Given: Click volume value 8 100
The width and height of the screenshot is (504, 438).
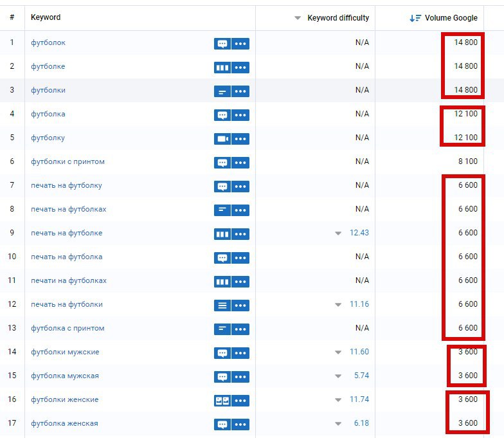Looking at the screenshot, I should tap(468, 161).
